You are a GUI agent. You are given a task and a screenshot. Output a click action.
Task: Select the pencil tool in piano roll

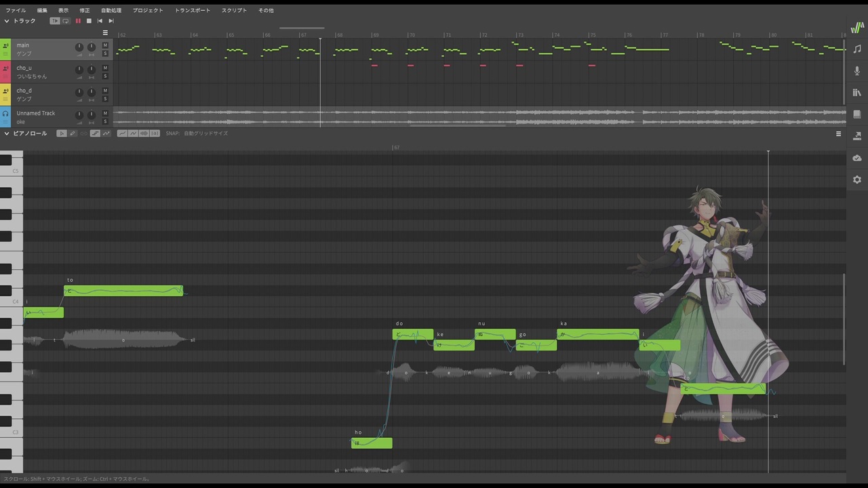pyautogui.click(x=73, y=134)
